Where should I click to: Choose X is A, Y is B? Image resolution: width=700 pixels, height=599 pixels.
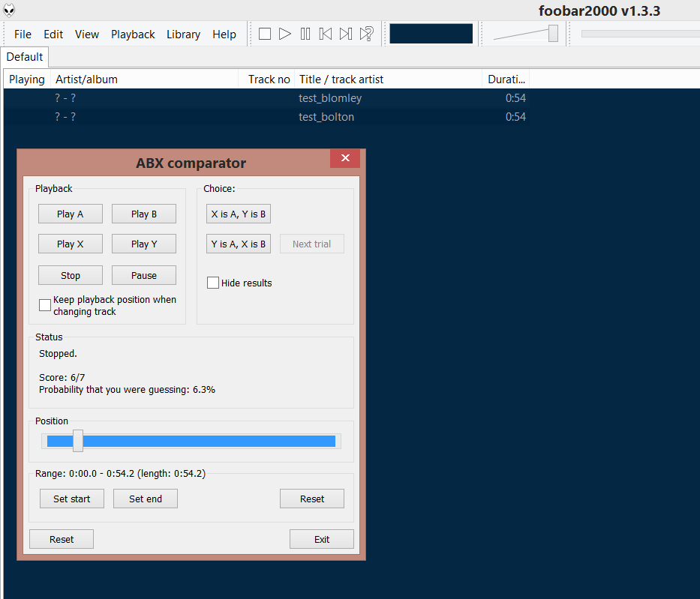click(x=239, y=214)
